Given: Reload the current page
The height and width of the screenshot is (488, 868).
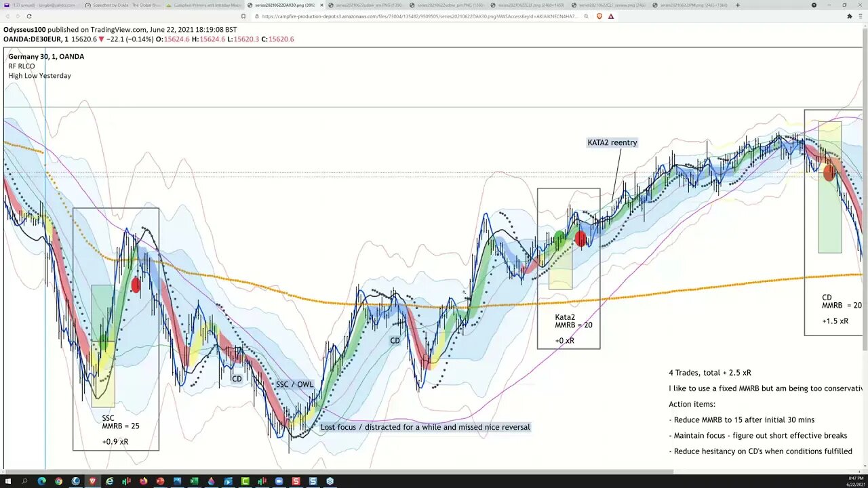Looking at the screenshot, I should pyautogui.click(x=28, y=16).
